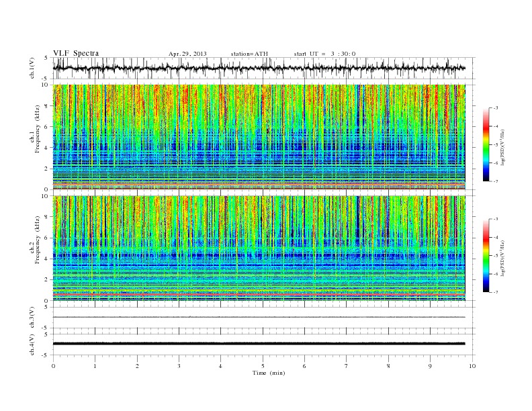
Task: Click the "-7" label on ch.2 color bar
Action: (x=496, y=292)
